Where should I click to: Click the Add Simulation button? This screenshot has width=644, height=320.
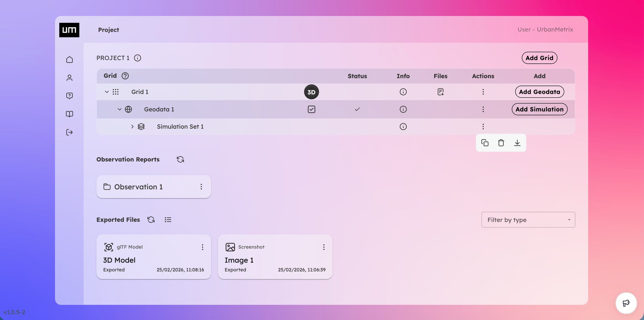pyautogui.click(x=540, y=109)
